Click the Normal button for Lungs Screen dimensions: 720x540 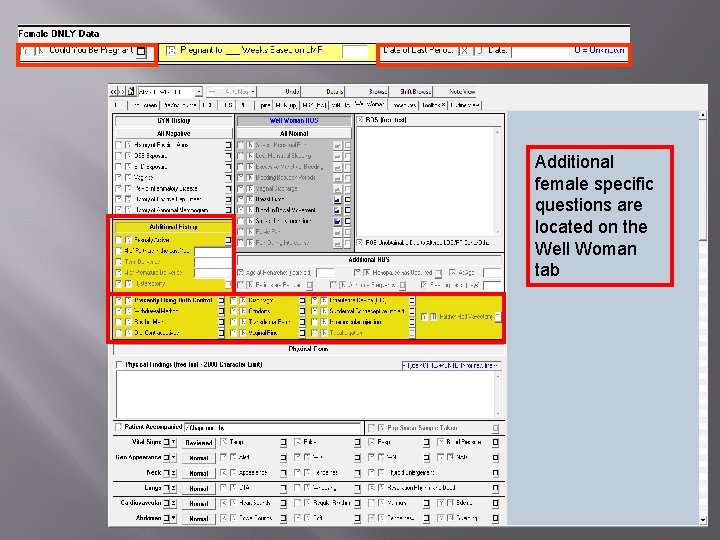198,489
